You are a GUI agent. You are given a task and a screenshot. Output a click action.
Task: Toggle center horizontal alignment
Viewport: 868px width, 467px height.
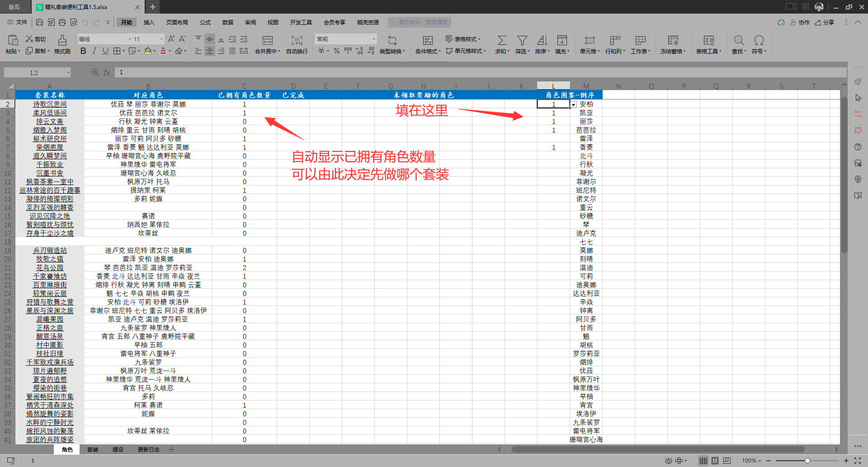pos(210,51)
